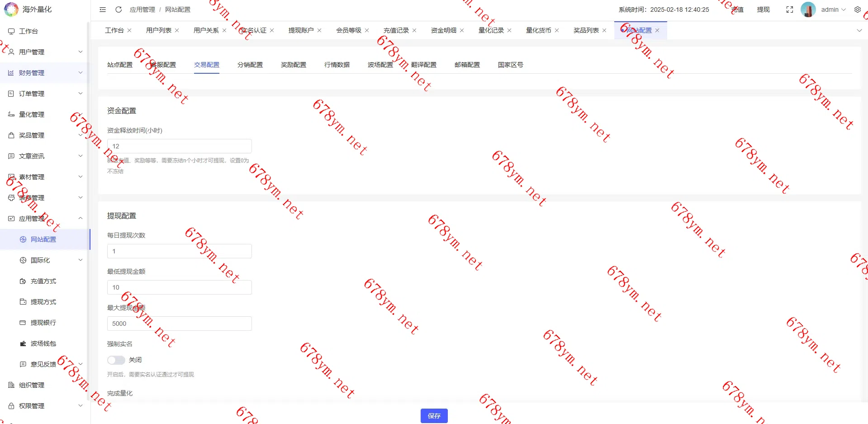Viewport: 868px width, 424px height.
Task: Switch to the 行情数据 tab
Action: pos(337,65)
